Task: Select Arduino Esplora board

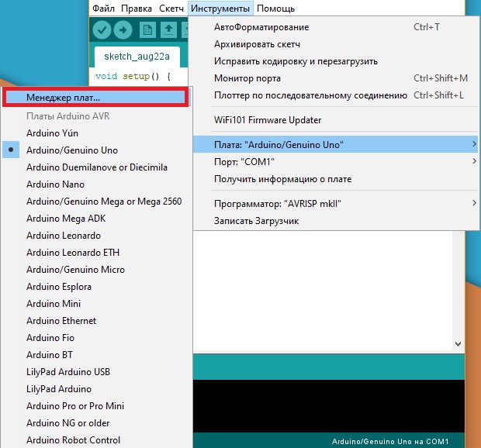Action: [x=96, y=287]
